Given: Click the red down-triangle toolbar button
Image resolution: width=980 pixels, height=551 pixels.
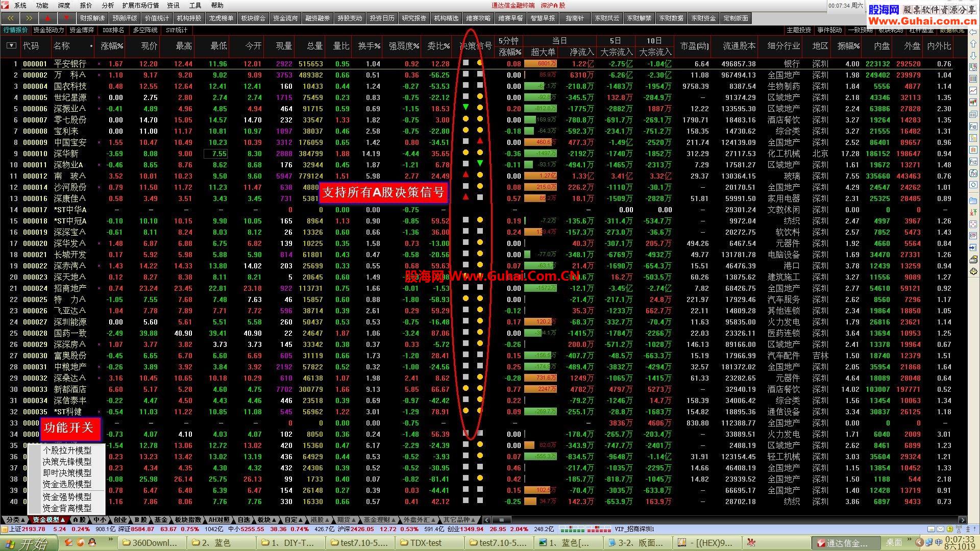Looking at the screenshot, I should pyautogui.click(x=66, y=18).
